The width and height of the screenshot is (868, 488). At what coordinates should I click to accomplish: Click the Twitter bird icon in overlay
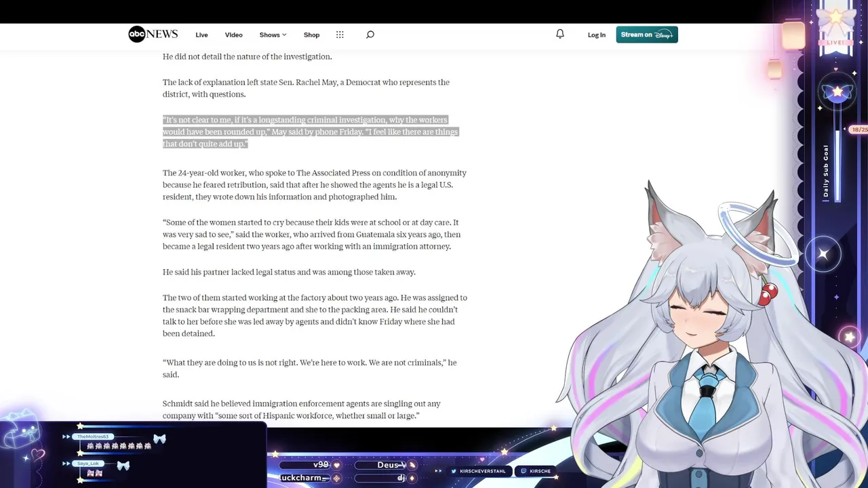point(454,471)
